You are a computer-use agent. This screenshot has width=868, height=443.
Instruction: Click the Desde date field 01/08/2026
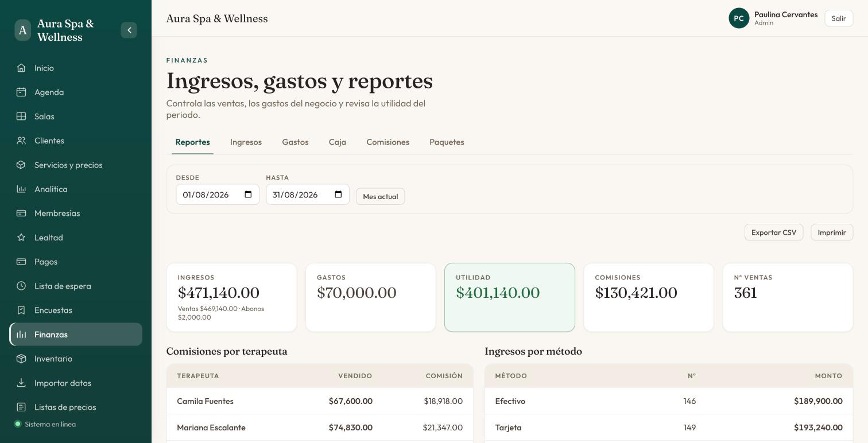218,195
